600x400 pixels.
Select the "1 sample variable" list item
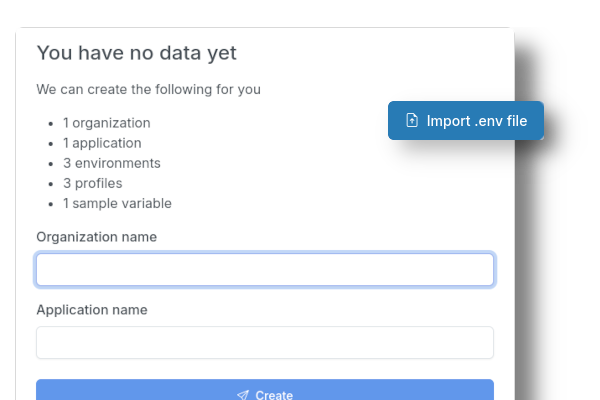[x=117, y=203]
